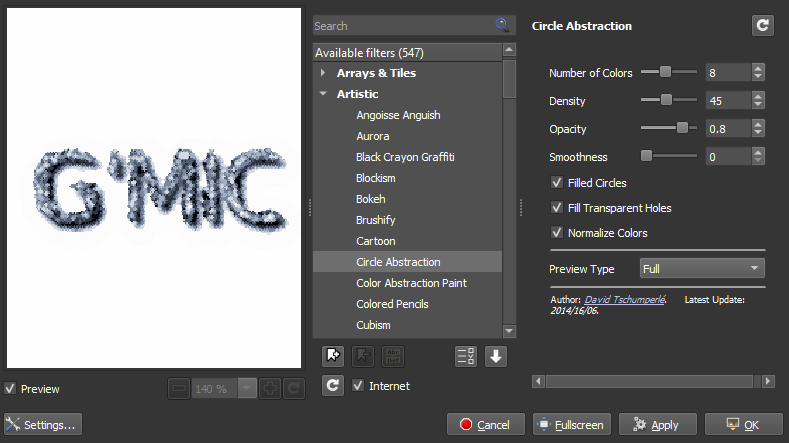Open the filter selection mode icon

coord(466,356)
